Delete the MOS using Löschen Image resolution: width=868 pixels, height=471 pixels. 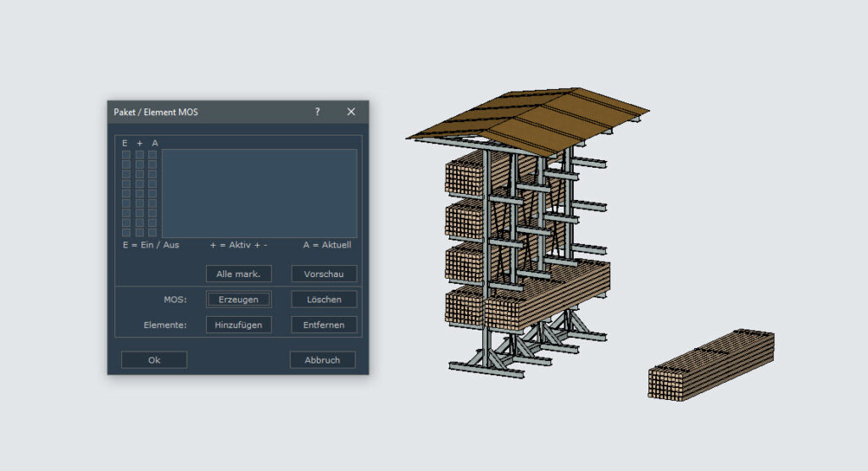(x=324, y=299)
